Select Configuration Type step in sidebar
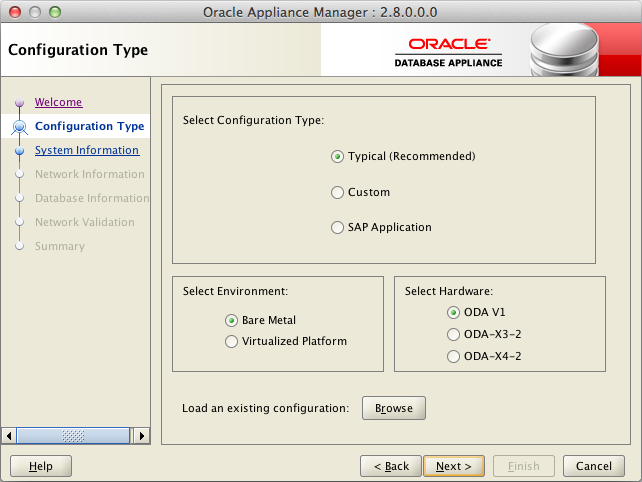The height and width of the screenshot is (482, 642). pos(90,126)
